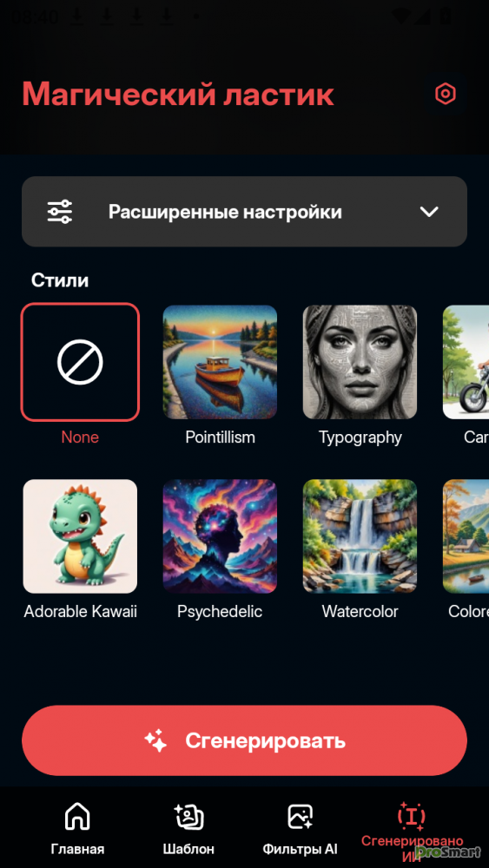489x868 pixels.
Task: Open the Шаблон template icon
Action: 188,816
